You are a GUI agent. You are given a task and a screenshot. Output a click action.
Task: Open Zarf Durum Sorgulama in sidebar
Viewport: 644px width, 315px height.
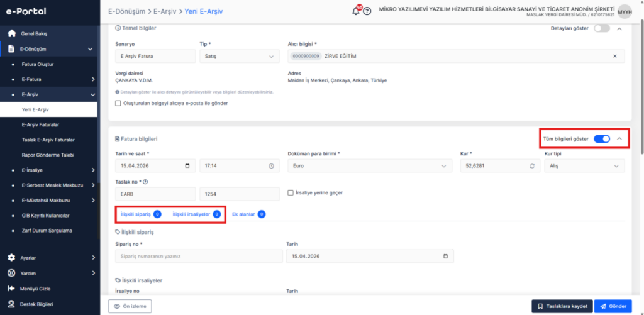coord(47,231)
